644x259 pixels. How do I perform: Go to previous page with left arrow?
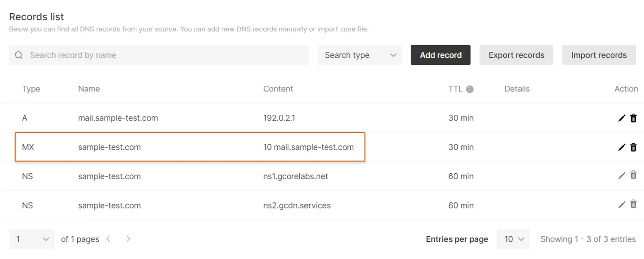(x=108, y=239)
